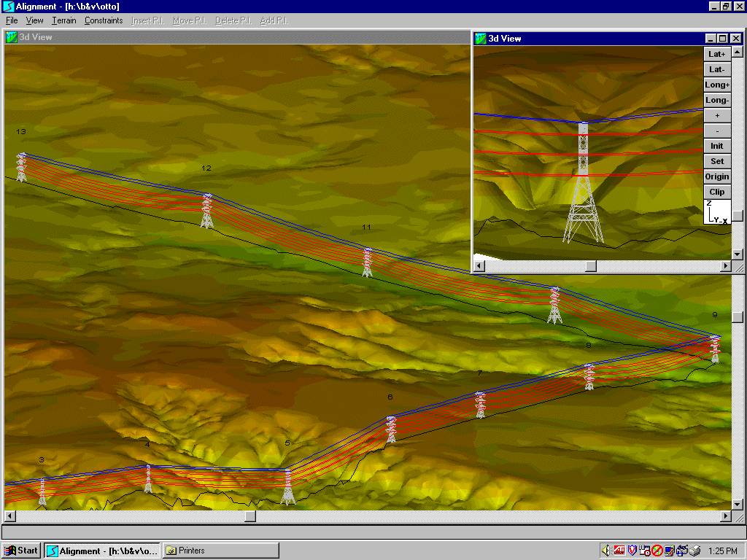Toggle the Clip view option
Viewport: 747px width, 560px height.
[x=716, y=192]
